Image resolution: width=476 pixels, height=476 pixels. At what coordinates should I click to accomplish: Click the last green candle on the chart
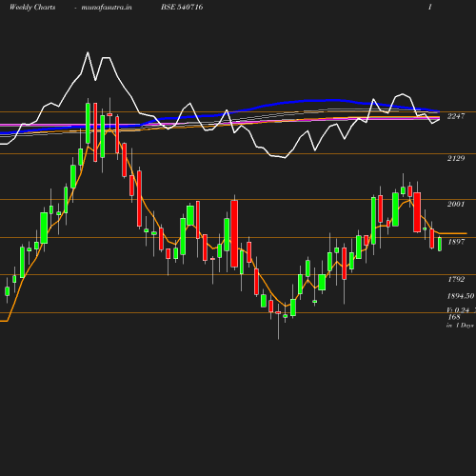coord(440,244)
